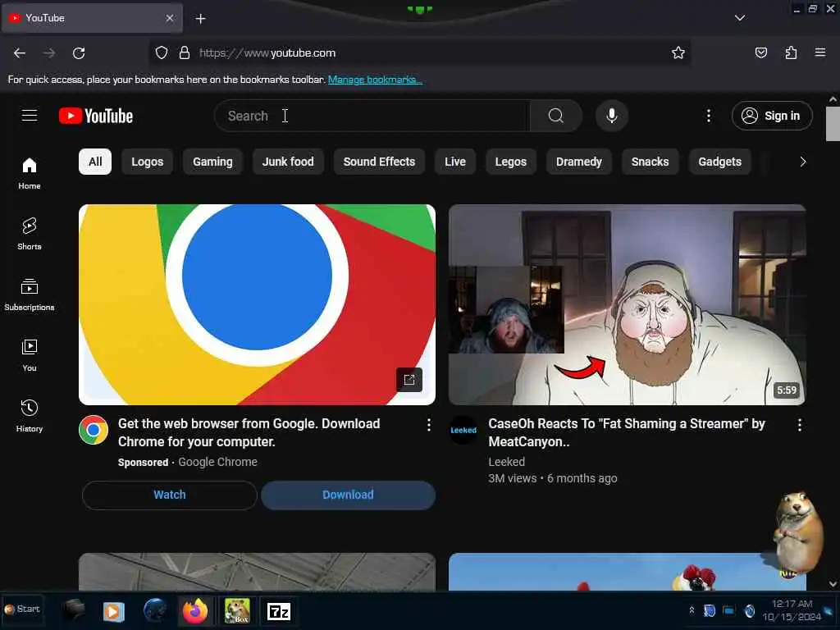Open the list all tabs dropdown

740,18
